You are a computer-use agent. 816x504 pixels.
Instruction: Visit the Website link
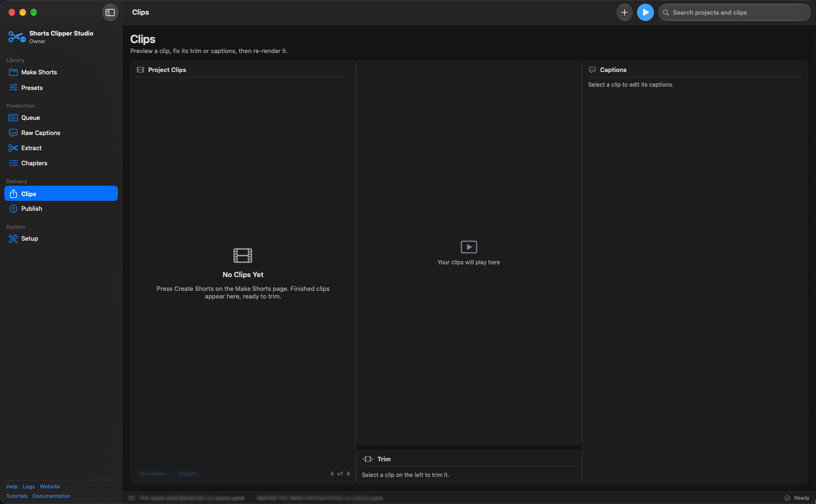50,486
